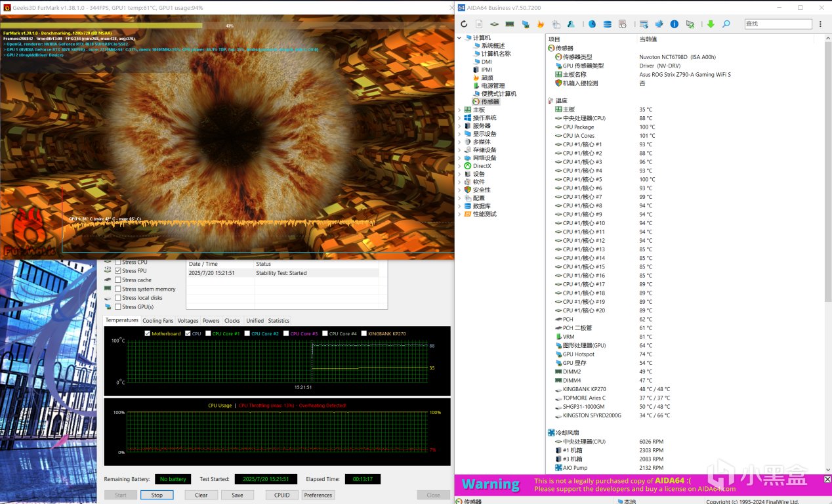The width and height of the screenshot is (832, 504).
Task: Enable CPU Core #1 graph checkbox
Action: [208, 333]
